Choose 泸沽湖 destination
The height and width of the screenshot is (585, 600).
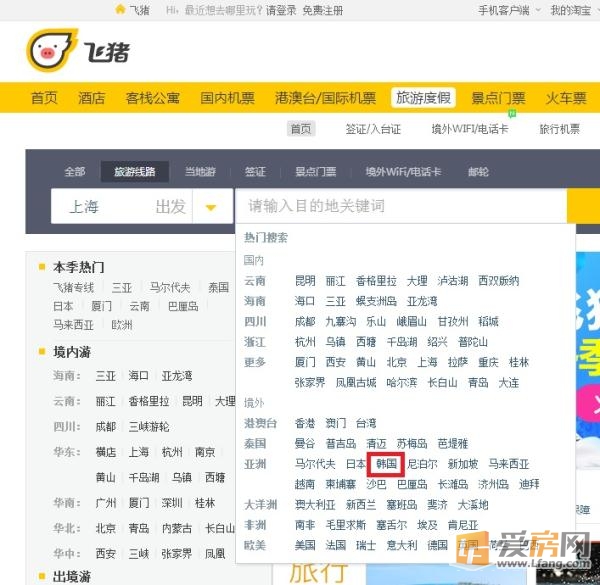tap(453, 281)
